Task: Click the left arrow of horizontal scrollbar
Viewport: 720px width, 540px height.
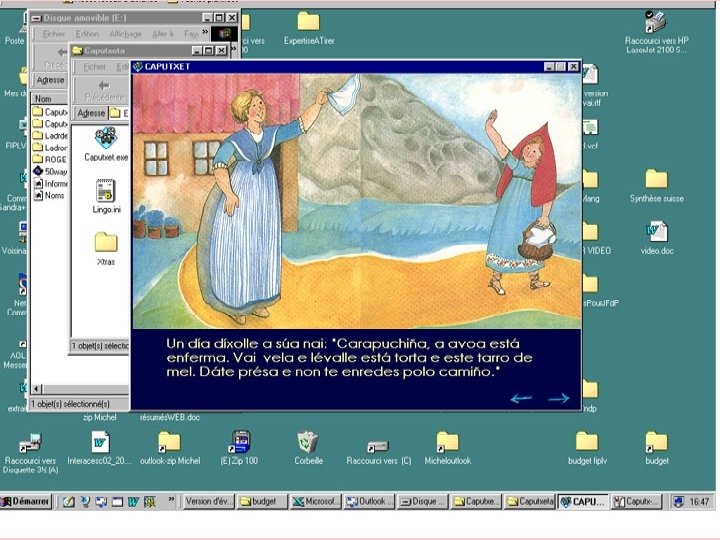Action: tap(37, 389)
